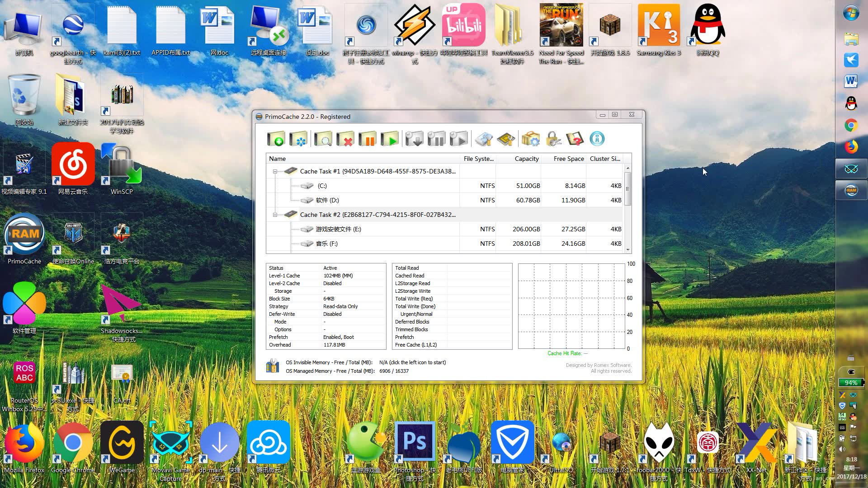Resume cache task with green play icon
868x488 pixels.
[x=389, y=139]
